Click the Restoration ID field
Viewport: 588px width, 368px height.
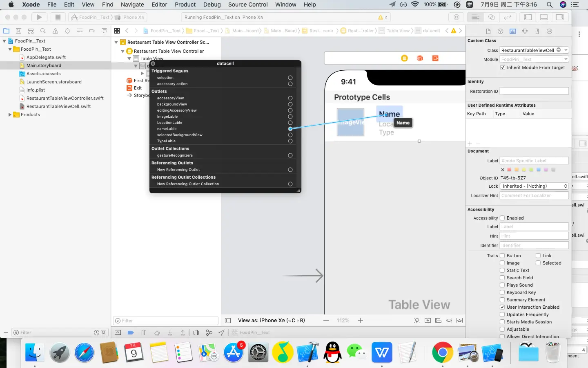(535, 91)
